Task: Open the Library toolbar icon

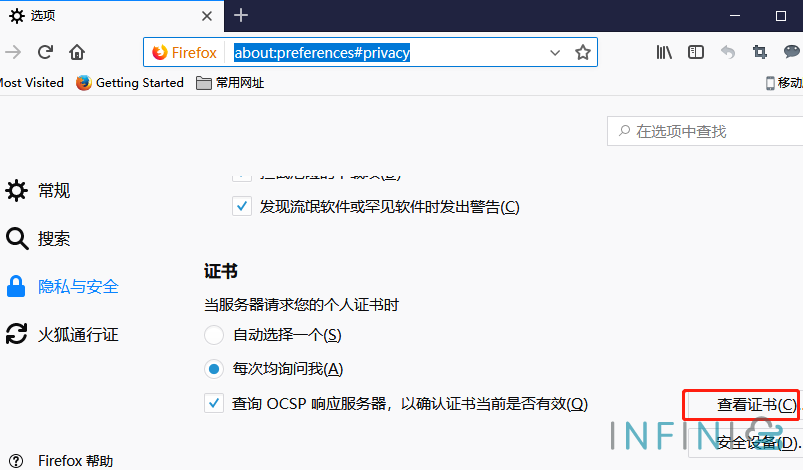Action: (x=664, y=52)
